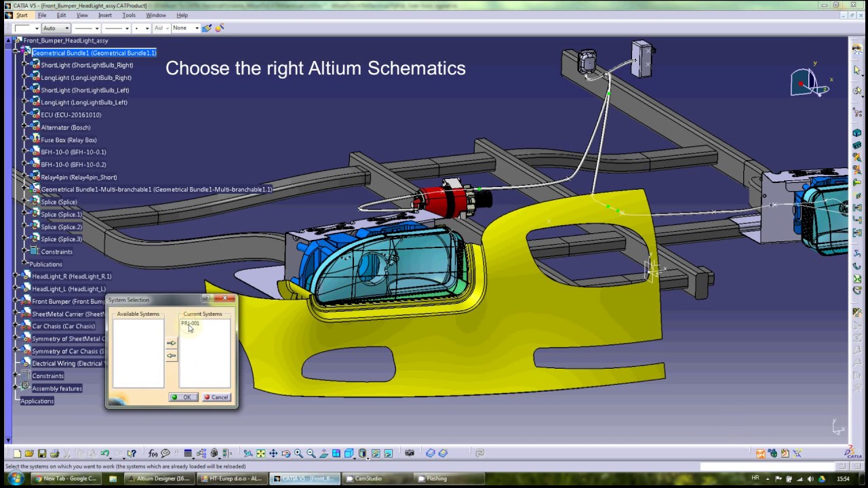
Task: Click the Create Multi-View icon
Action: (x=336, y=453)
